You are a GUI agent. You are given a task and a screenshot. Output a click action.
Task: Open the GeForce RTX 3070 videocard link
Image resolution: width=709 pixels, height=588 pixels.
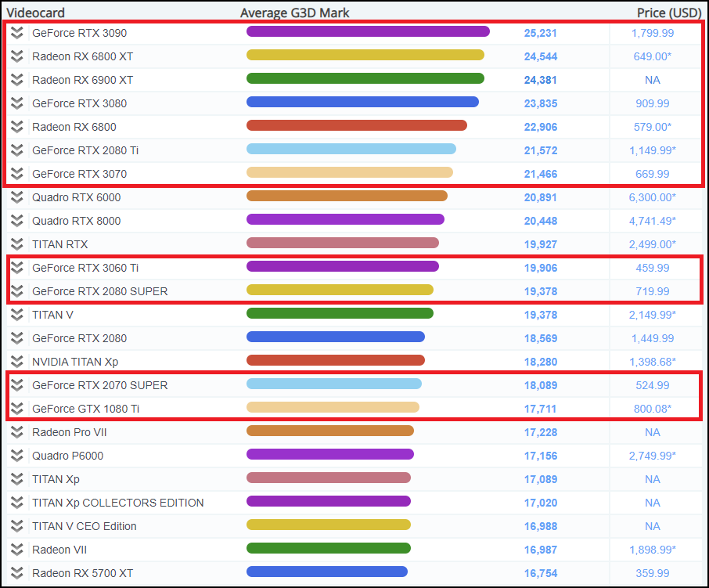coord(80,174)
